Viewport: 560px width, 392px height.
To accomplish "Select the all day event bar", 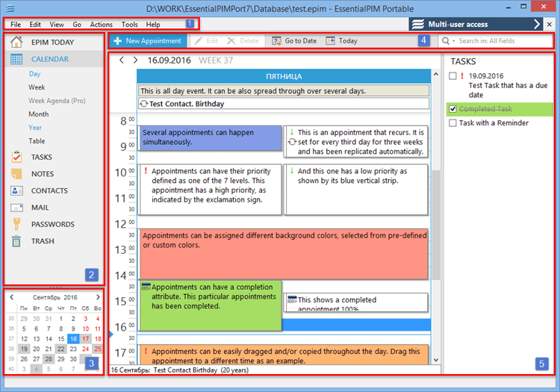I will (284, 90).
